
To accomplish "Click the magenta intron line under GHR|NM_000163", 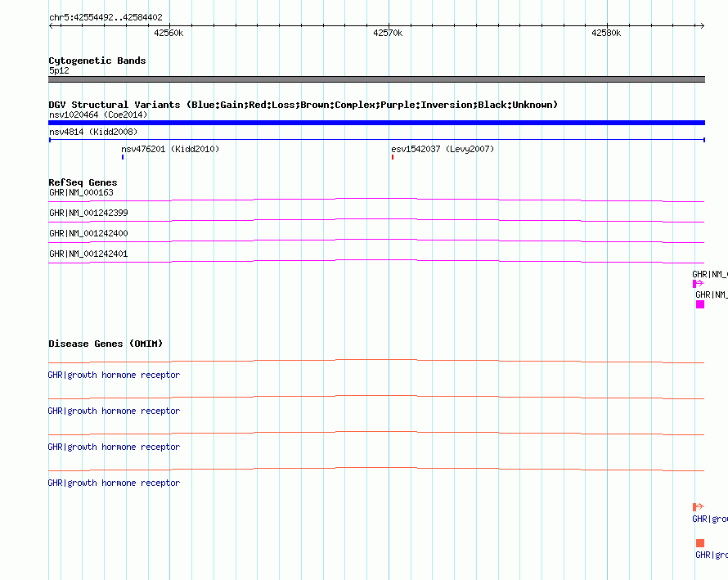I will (376, 200).
